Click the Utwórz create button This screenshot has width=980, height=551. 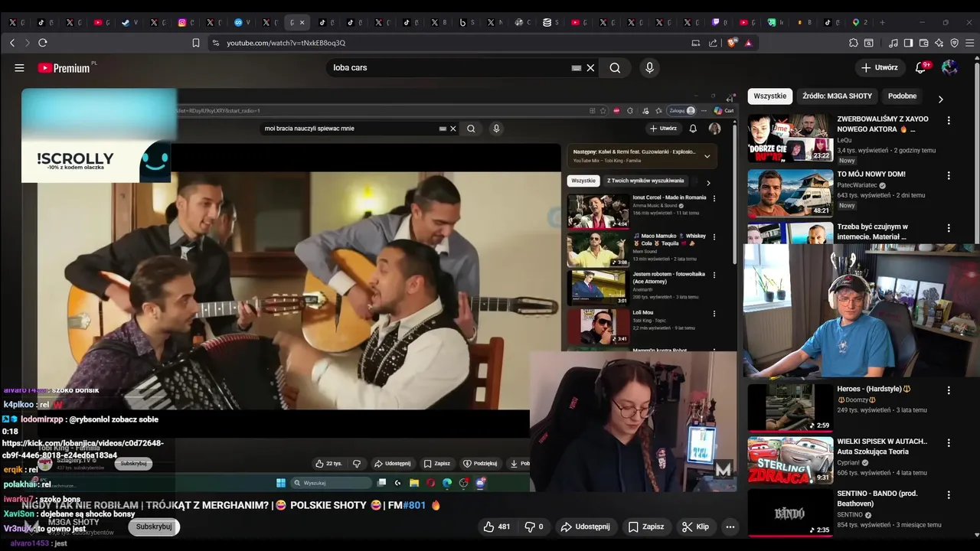879,67
